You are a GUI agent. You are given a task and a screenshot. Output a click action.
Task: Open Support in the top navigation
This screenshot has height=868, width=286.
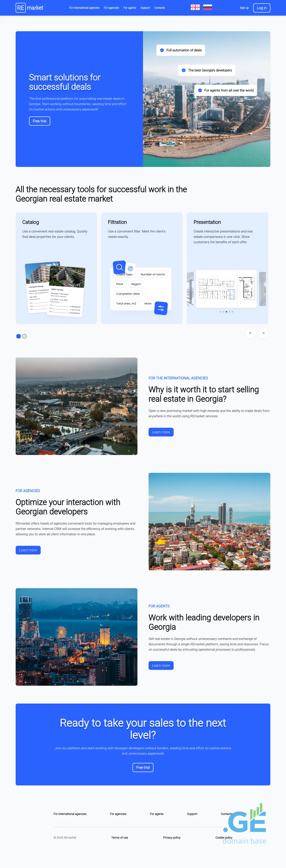145,8
